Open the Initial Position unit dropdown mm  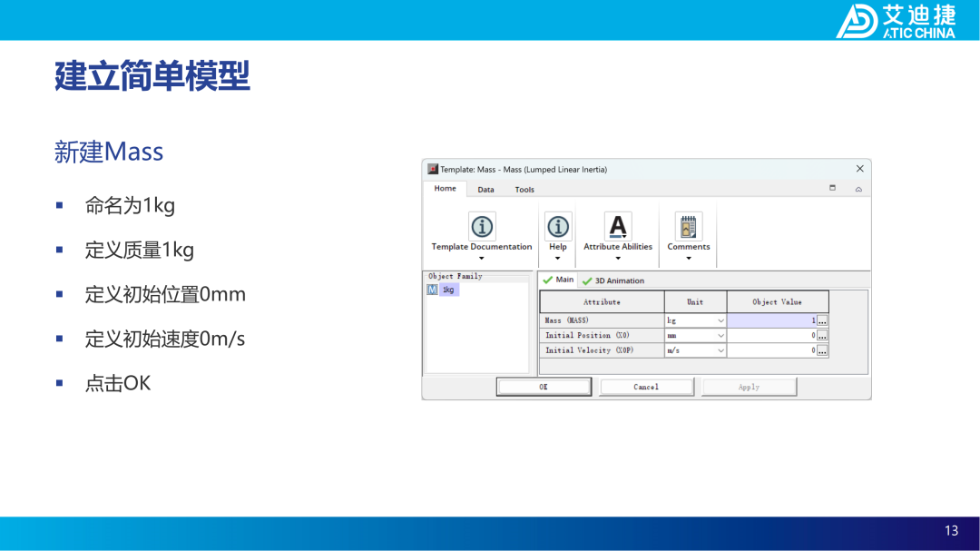coord(695,335)
